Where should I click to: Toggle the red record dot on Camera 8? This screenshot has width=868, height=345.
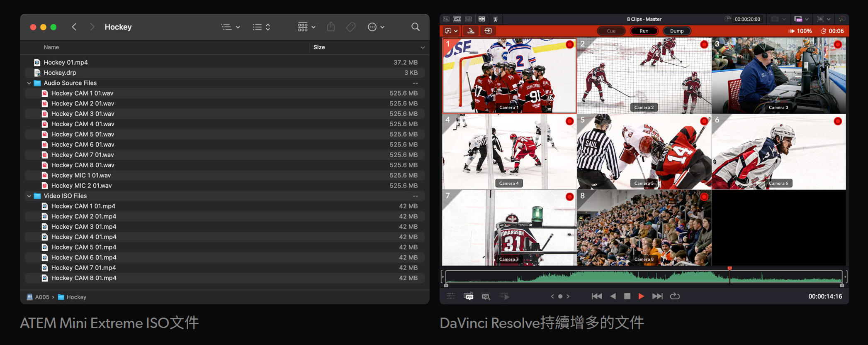[704, 197]
